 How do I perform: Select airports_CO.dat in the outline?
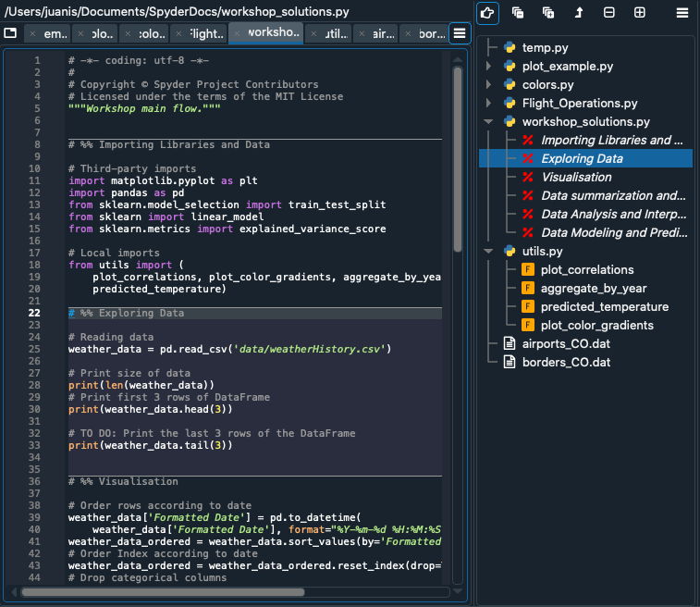(566, 344)
